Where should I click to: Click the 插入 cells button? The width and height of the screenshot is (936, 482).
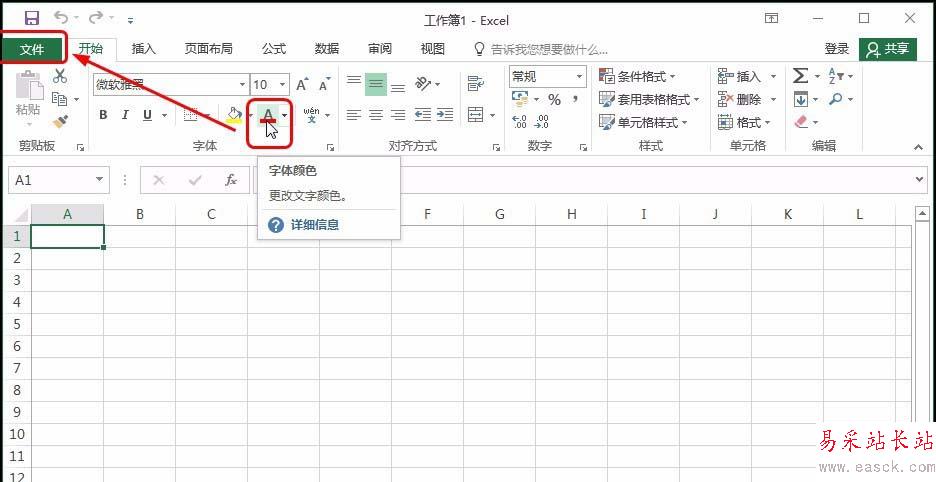point(740,76)
